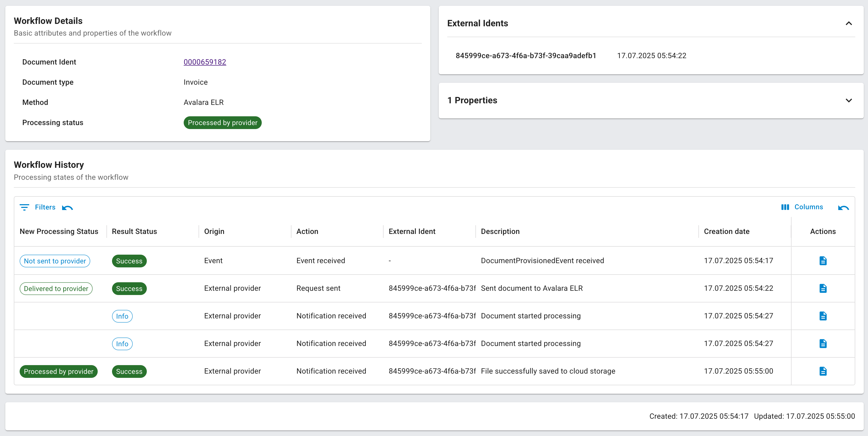Click Success badge in the last history row
This screenshot has height=436, width=868.
pos(129,372)
